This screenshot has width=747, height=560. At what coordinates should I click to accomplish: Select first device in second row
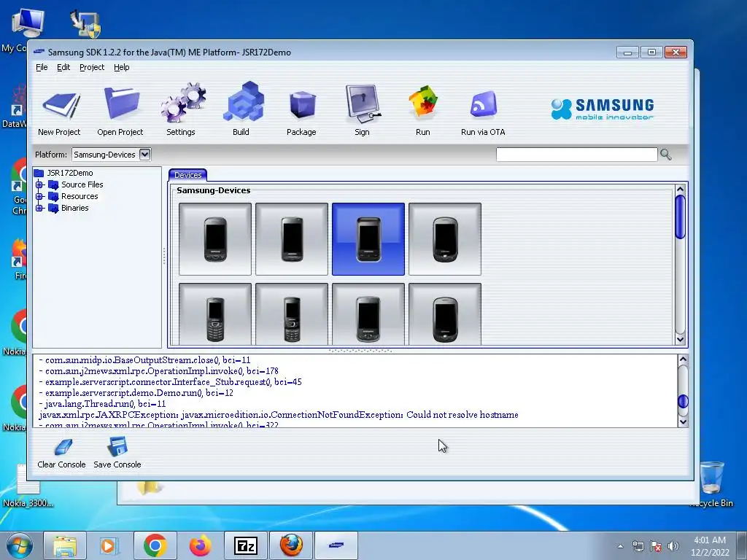click(x=215, y=314)
